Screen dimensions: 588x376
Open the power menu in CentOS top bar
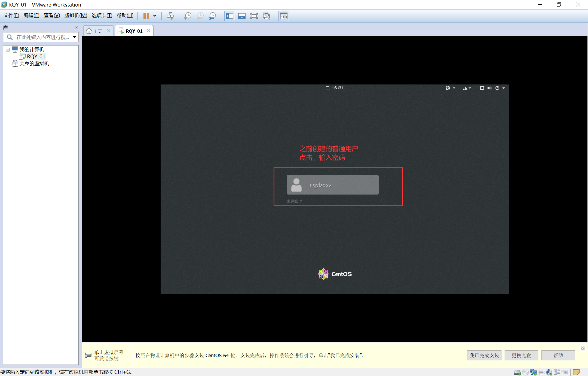tap(500, 88)
